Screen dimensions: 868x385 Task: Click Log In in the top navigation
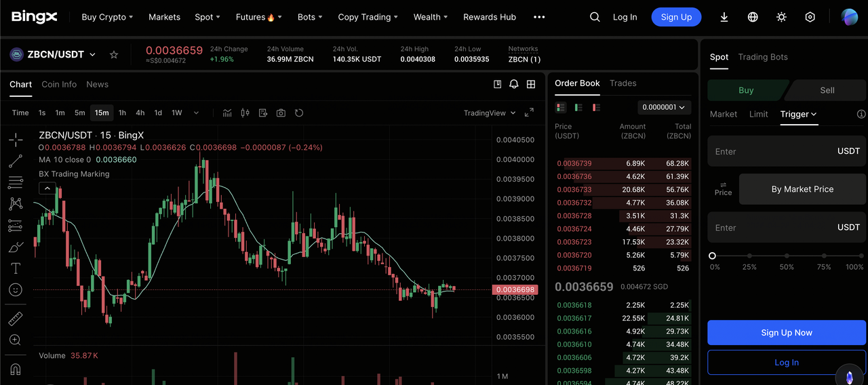click(x=625, y=18)
